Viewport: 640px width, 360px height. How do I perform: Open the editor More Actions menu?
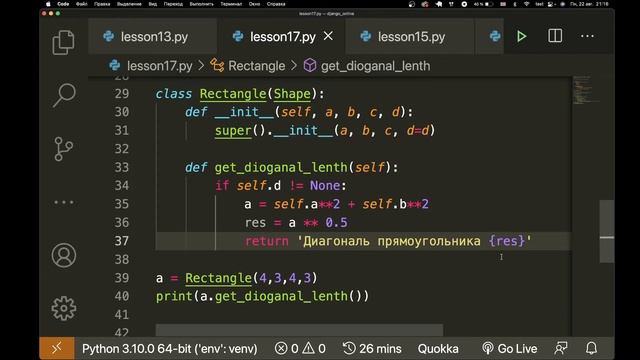pyautogui.click(x=587, y=36)
